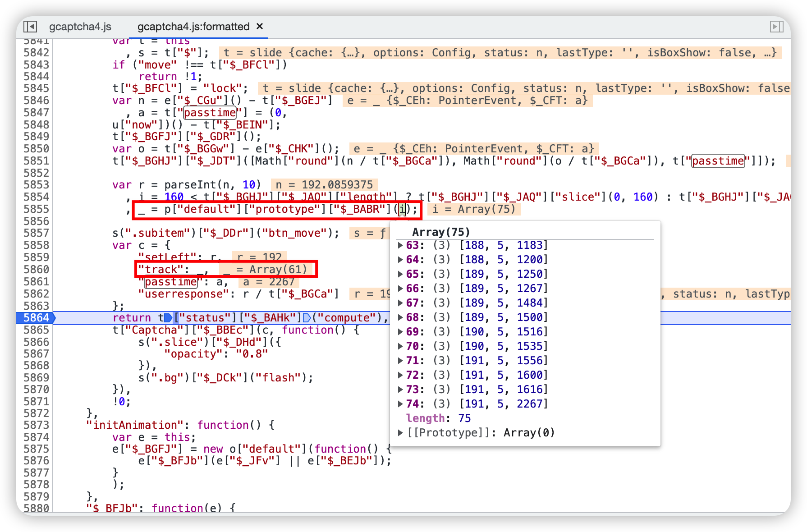Set a breakpoint on line number 5855
Image resolution: width=807 pixels, height=532 pixels.
coord(36,209)
